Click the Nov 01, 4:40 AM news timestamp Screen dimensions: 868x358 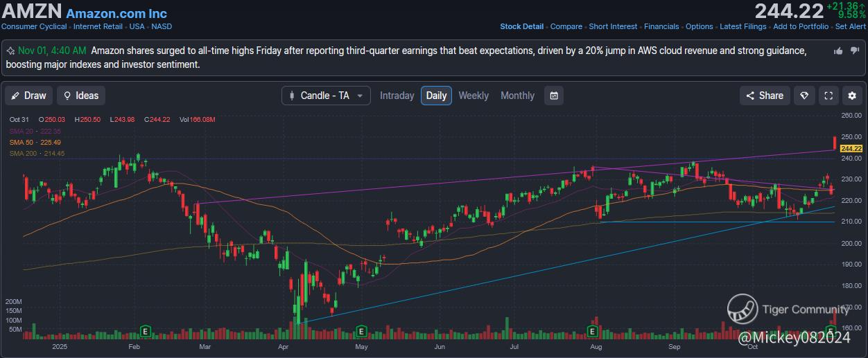pyautogui.click(x=52, y=51)
